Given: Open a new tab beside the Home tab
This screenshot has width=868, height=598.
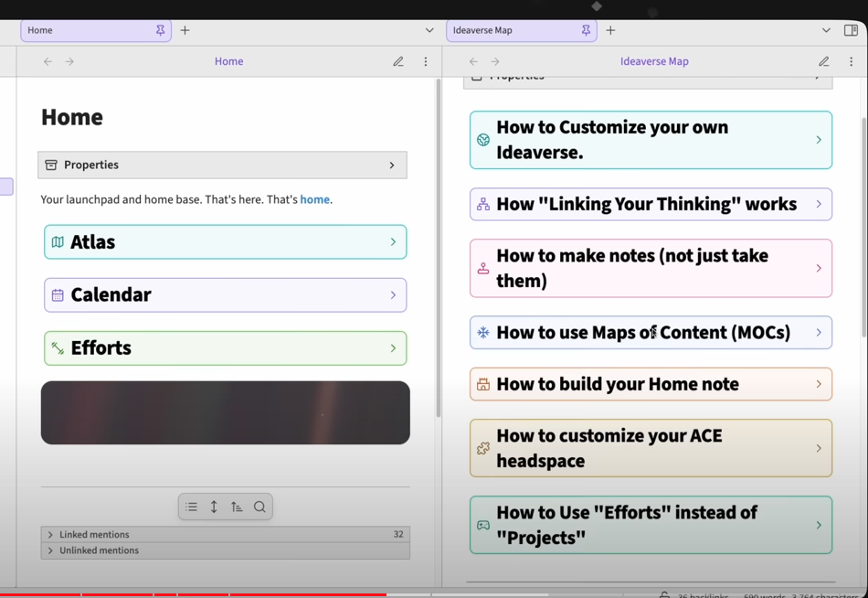Looking at the screenshot, I should click(185, 30).
